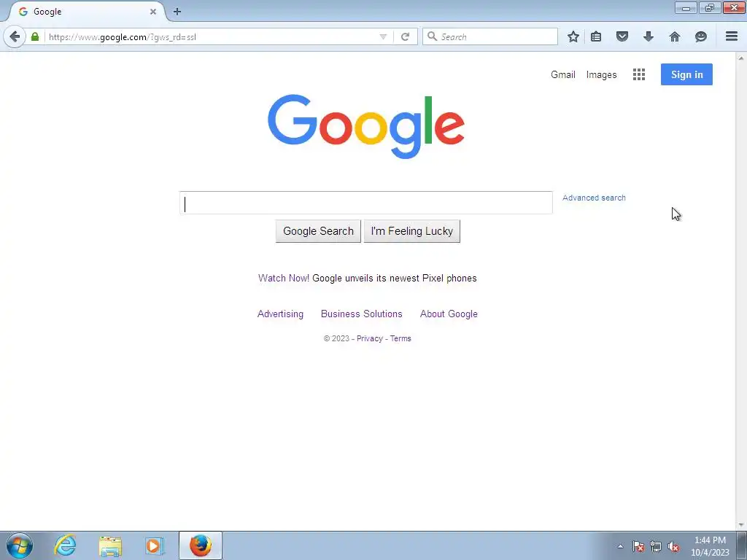Open the Google apps grid icon
The height and width of the screenshot is (560, 747).
coord(639,74)
